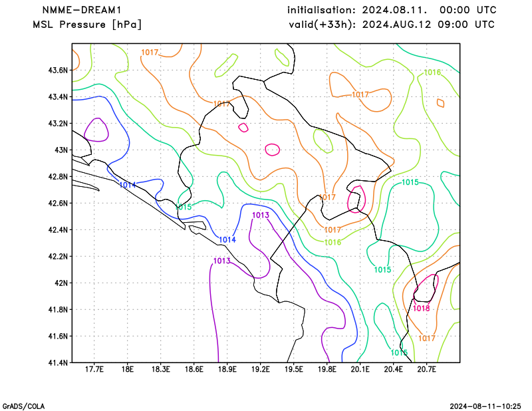This screenshot has width=532, height=411.
Task: Click the 19.5E longitude label
Action: [x=293, y=370]
